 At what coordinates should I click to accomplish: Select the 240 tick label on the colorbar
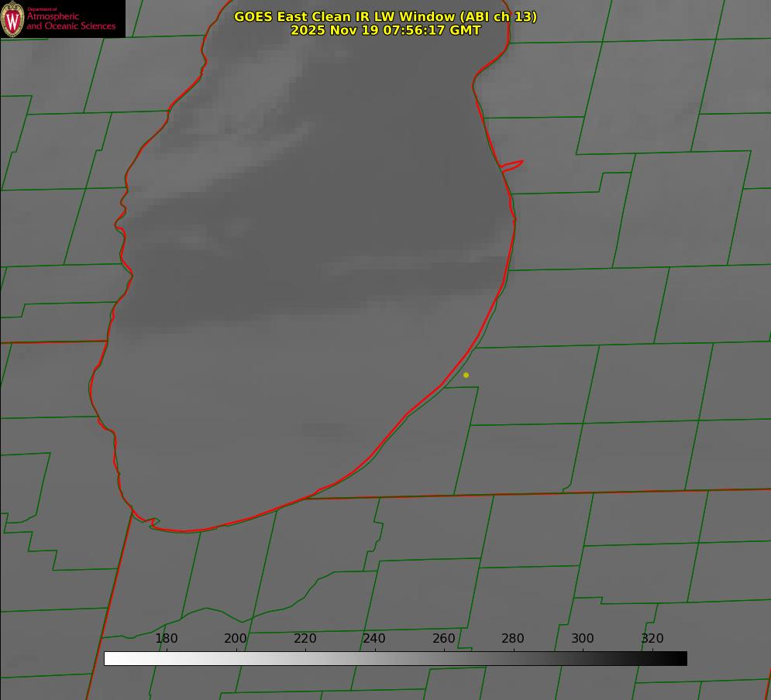tap(374, 639)
